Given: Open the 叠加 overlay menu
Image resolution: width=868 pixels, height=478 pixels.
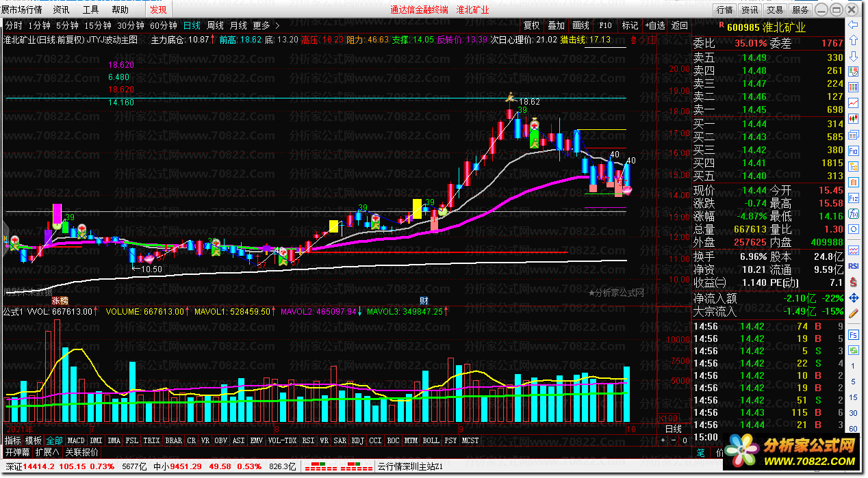Looking at the screenshot, I should 556,26.
